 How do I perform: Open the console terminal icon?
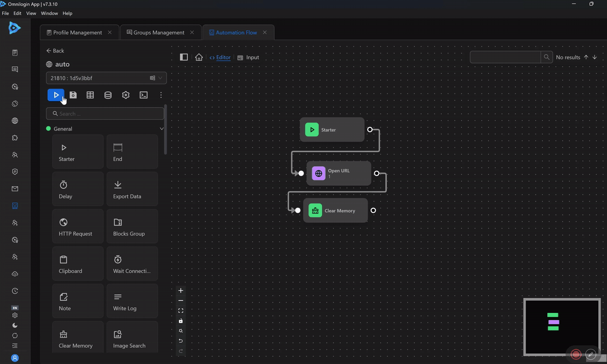pos(144,95)
